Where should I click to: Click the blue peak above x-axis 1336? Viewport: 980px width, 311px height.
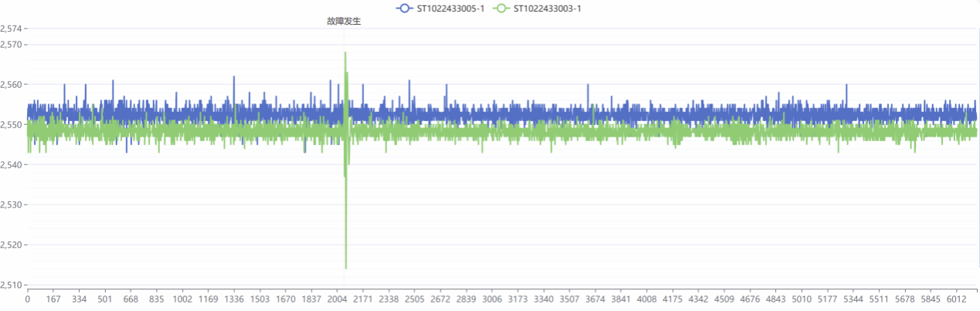click(x=233, y=78)
